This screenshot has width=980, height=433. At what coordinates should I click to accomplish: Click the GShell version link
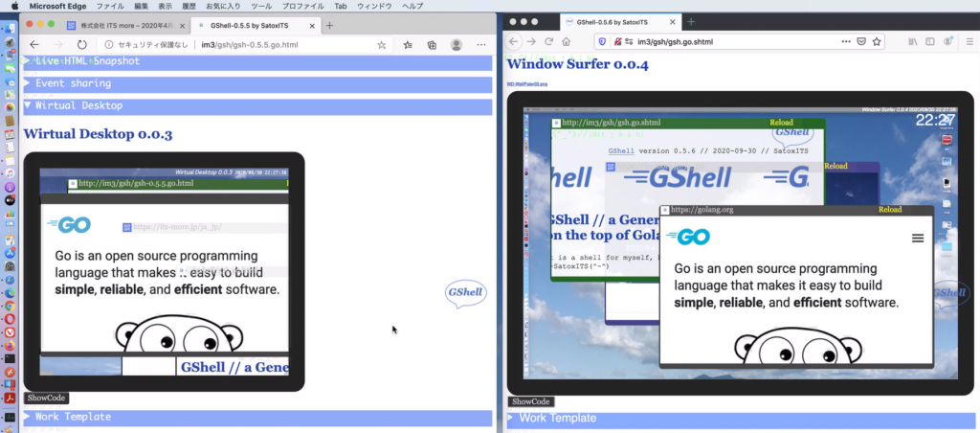[x=620, y=151]
